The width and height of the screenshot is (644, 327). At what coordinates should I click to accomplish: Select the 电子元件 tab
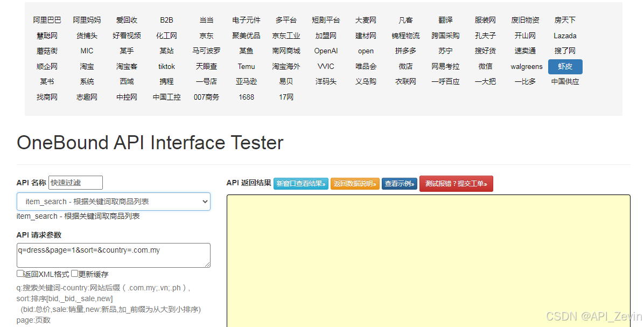click(x=246, y=20)
